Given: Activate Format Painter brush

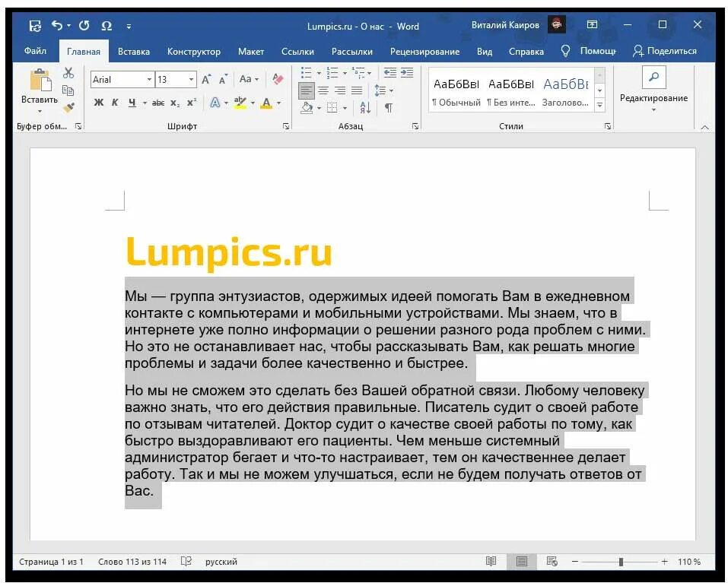Looking at the screenshot, I should pos(68,108).
